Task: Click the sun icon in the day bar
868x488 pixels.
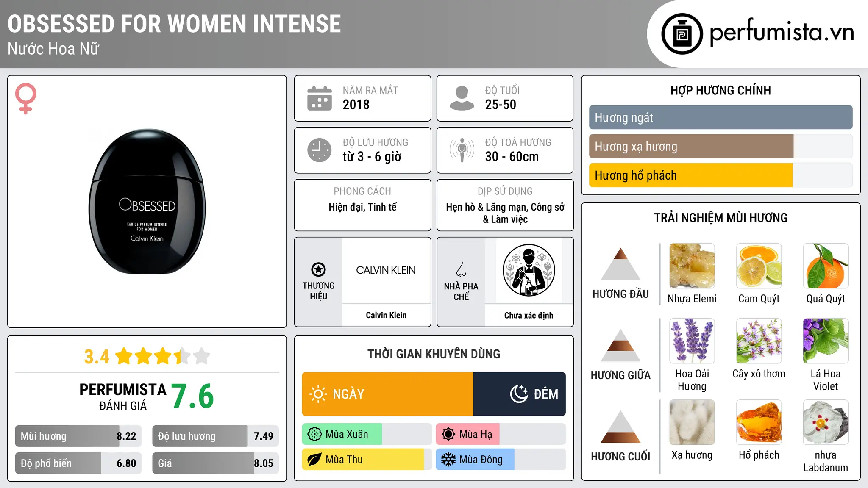Action: [x=318, y=394]
